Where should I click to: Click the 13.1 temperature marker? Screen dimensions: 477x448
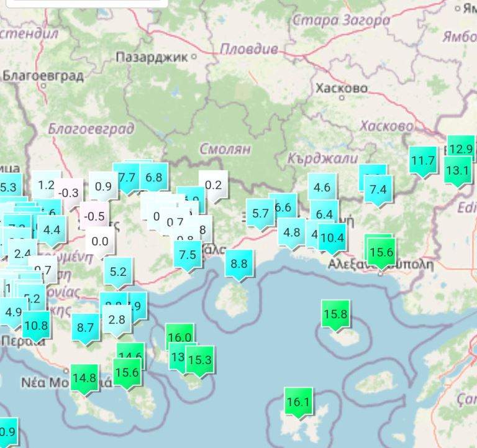click(x=458, y=169)
